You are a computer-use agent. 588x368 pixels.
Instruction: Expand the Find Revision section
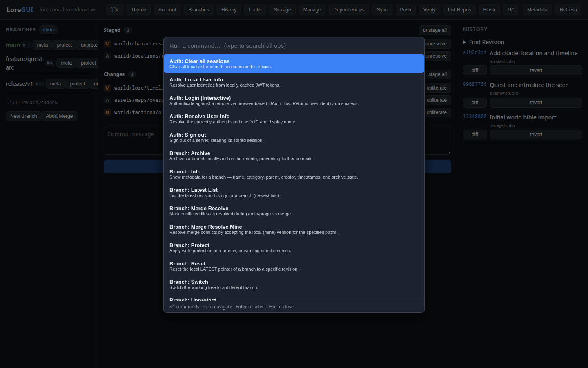[x=483, y=42]
